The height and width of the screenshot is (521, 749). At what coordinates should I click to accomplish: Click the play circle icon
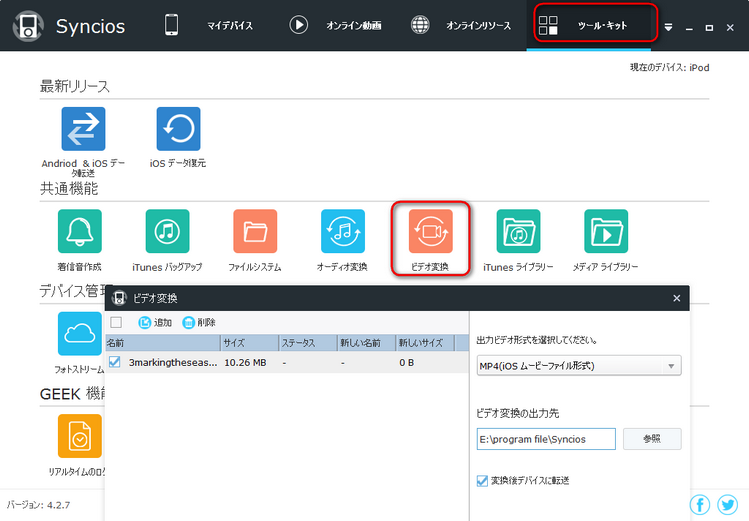click(x=299, y=25)
